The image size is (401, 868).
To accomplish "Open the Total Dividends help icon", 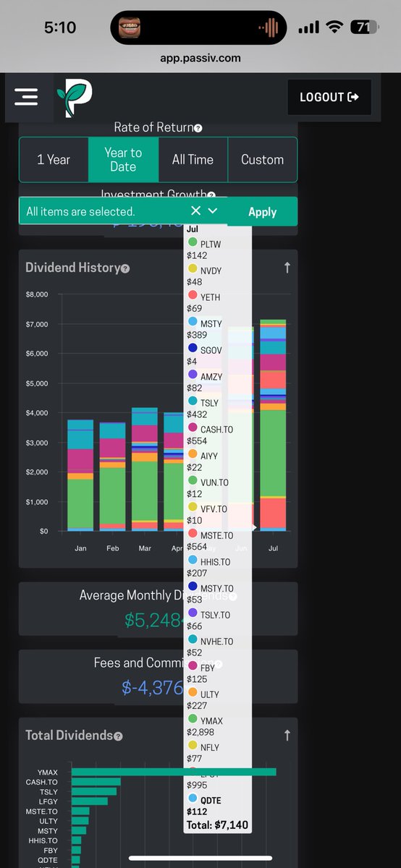I will tap(118, 736).
